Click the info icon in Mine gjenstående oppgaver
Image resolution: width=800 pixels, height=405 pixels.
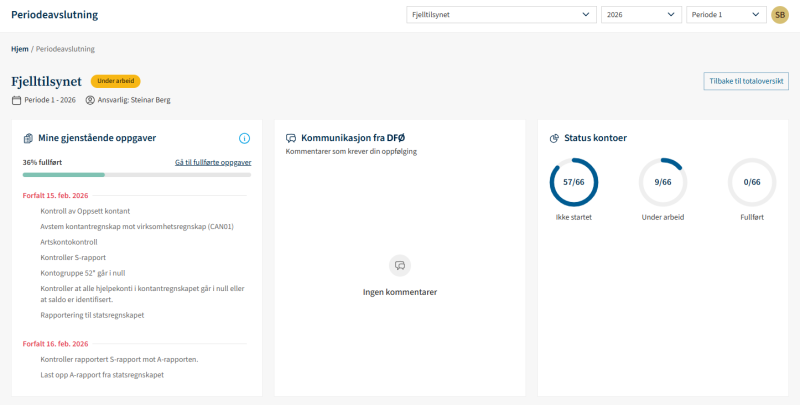pos(244,138)
